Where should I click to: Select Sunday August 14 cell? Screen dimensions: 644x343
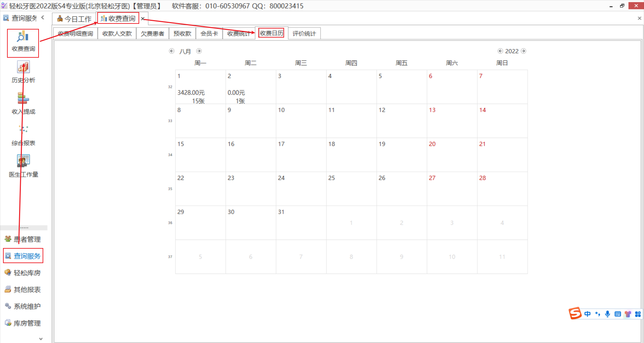point(502,121)
